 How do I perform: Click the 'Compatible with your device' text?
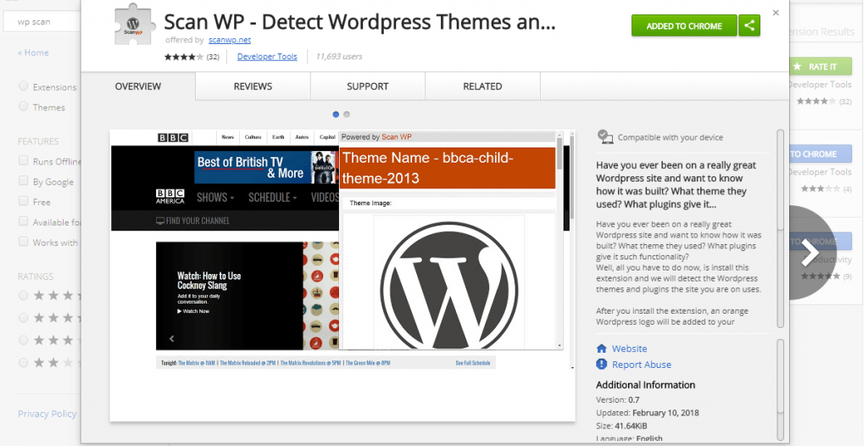click(670, 137)
